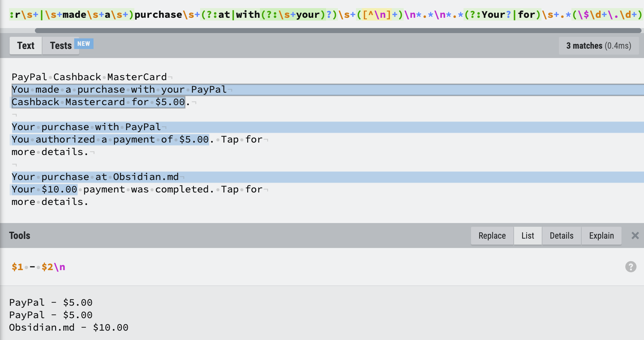644x340 pixels.
Task: Click in the regex expression field
Action: tap(322, 14)
